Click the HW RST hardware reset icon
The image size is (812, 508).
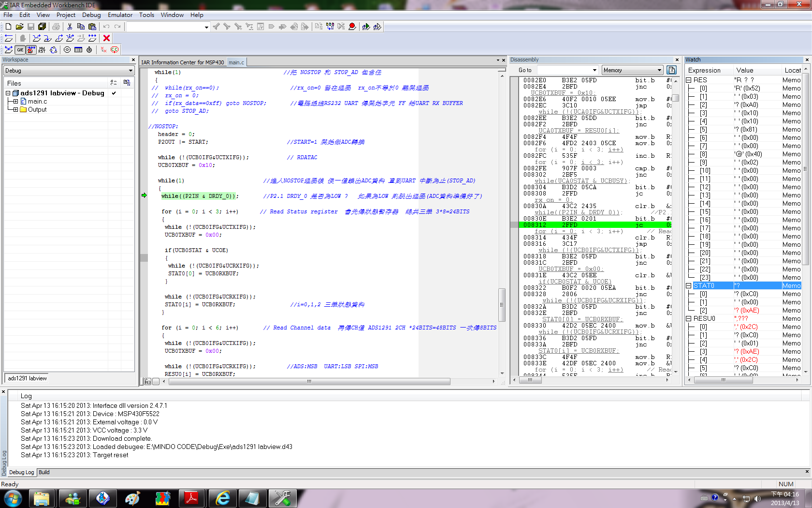coord(42,50)
